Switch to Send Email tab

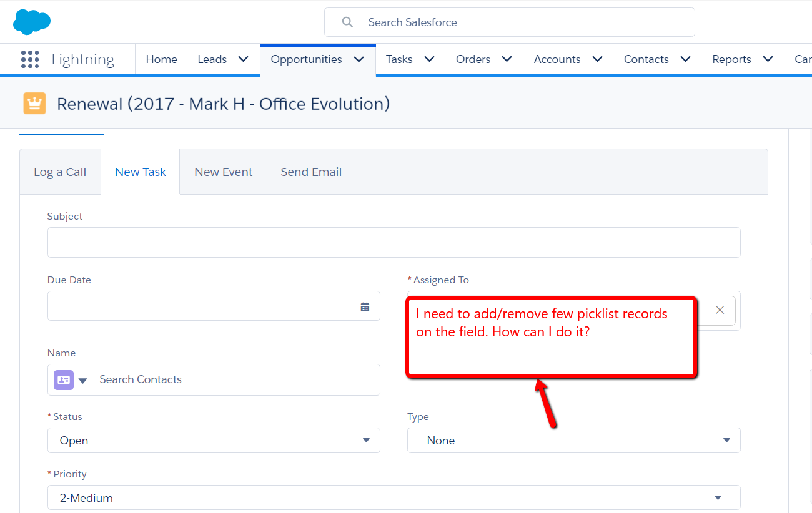(x=311, y=172)
